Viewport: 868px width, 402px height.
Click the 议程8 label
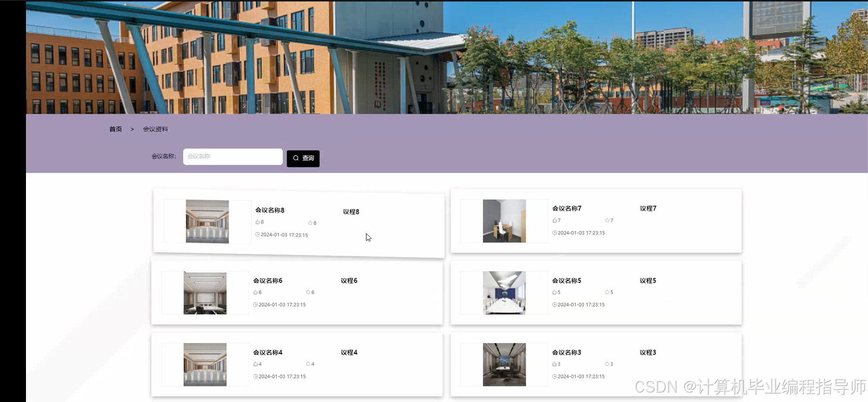[x=351, y=212]
